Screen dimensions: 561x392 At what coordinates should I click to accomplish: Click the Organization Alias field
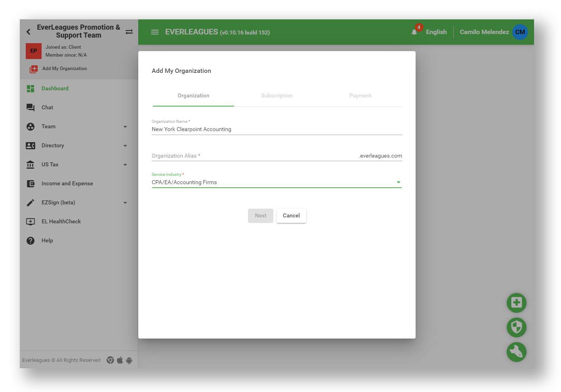[254, 156]
